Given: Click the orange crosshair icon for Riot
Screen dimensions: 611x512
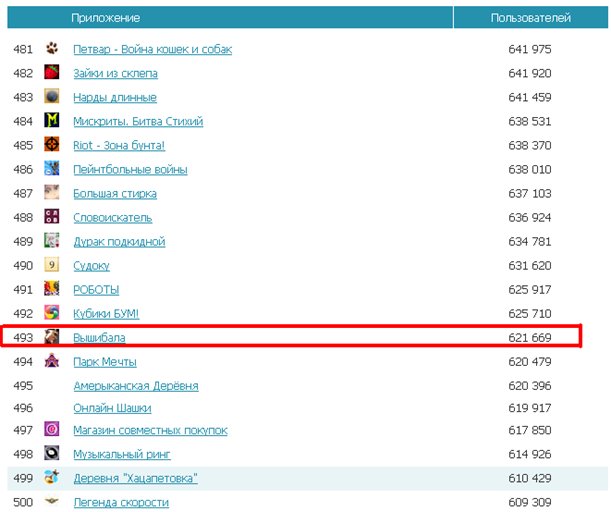Looking at the screenshot, I should tap(52, 144).
